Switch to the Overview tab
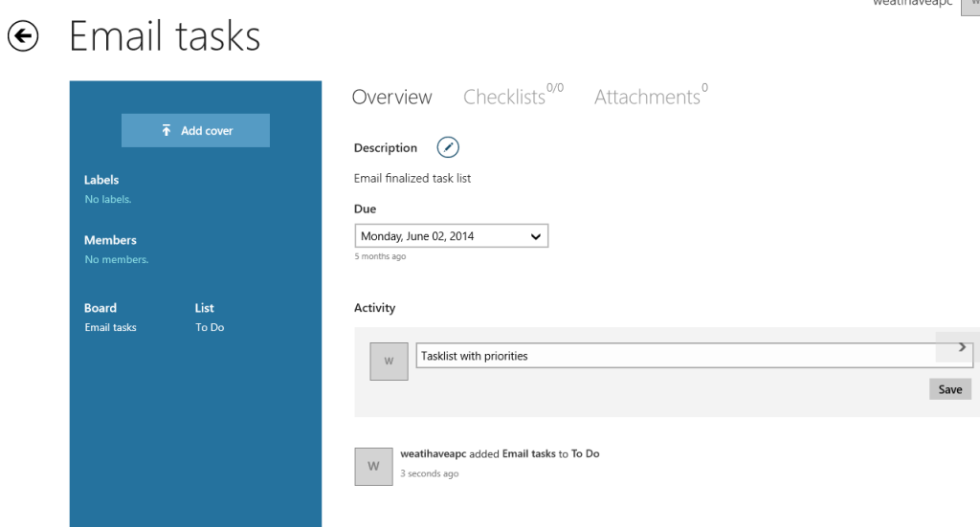 click(391, 97)
